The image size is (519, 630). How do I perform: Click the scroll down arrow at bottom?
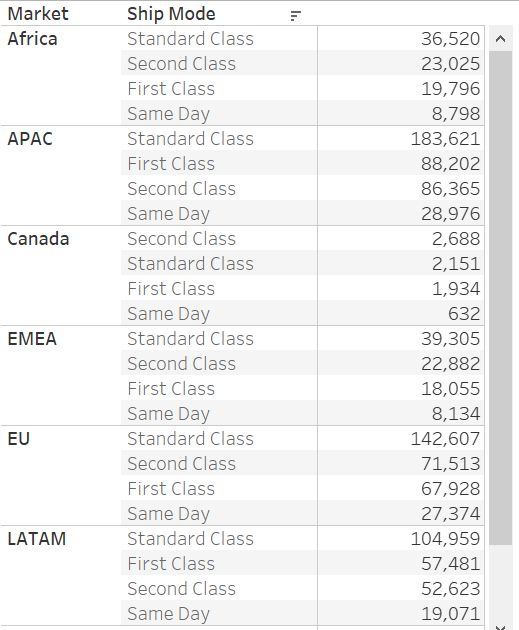[x=501, y=627]
